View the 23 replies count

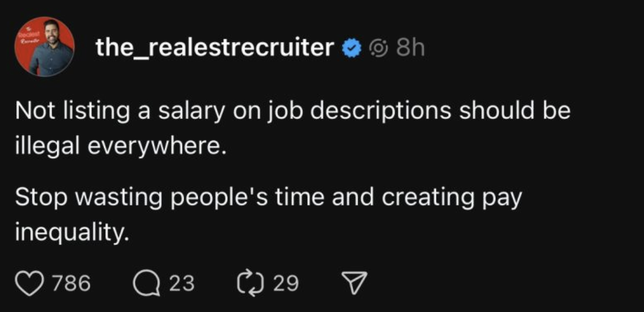(182, 283)
